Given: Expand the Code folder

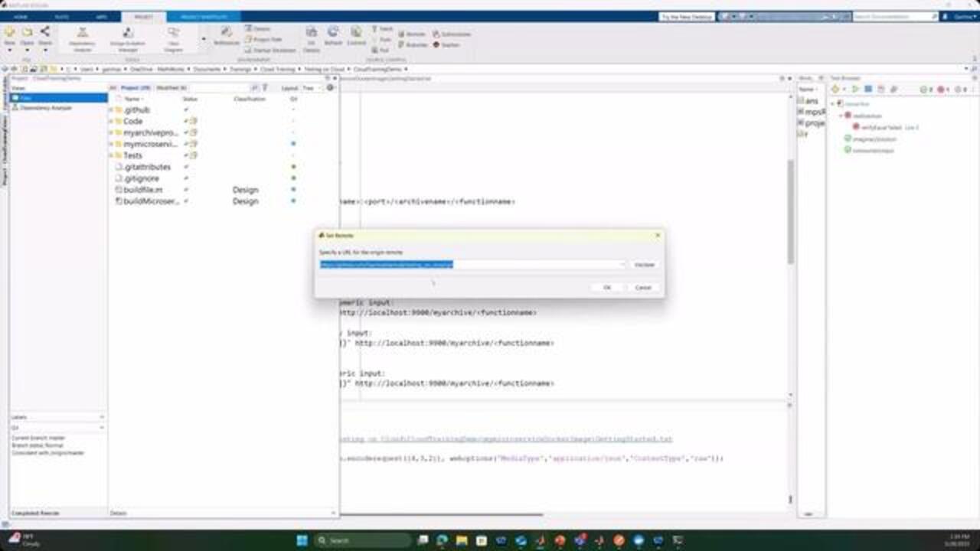Looking at the screenshot, I should click(111, 121).
